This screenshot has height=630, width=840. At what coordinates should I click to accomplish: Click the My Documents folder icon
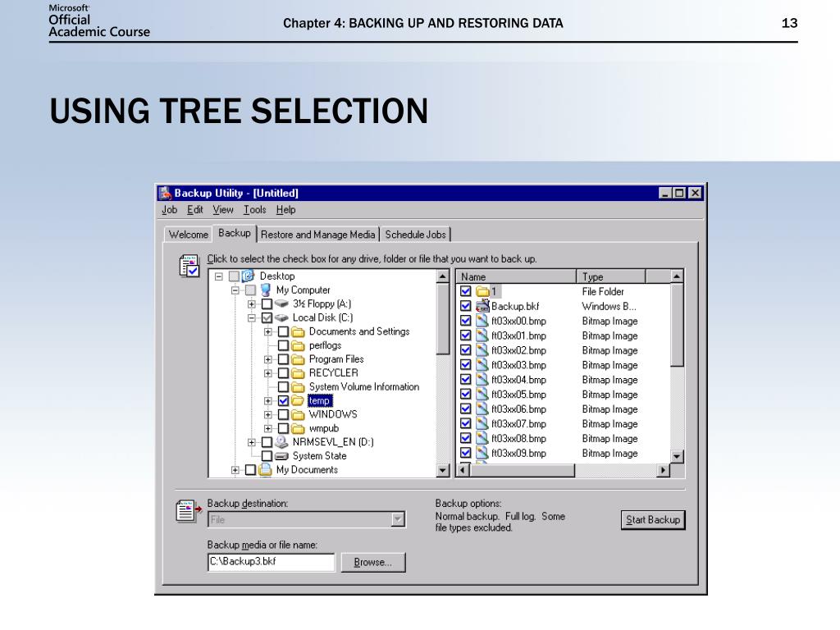(x=265, y=470)
